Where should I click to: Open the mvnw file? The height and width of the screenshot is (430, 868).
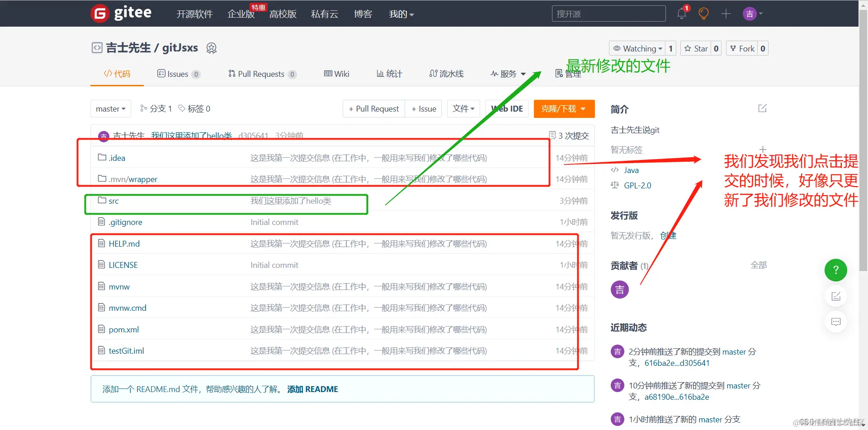coord(119,286)
